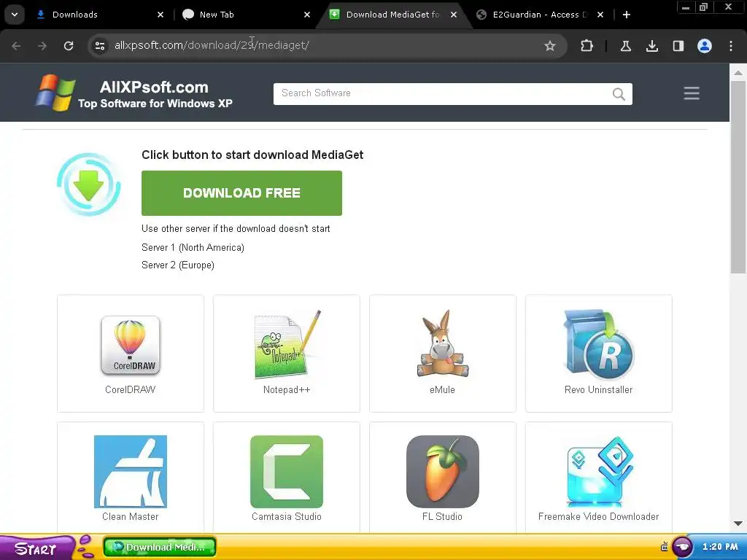This screenshot has height=560, width=747.
Task: Click the FL Studio text label
Action: (x=443, y=517)
